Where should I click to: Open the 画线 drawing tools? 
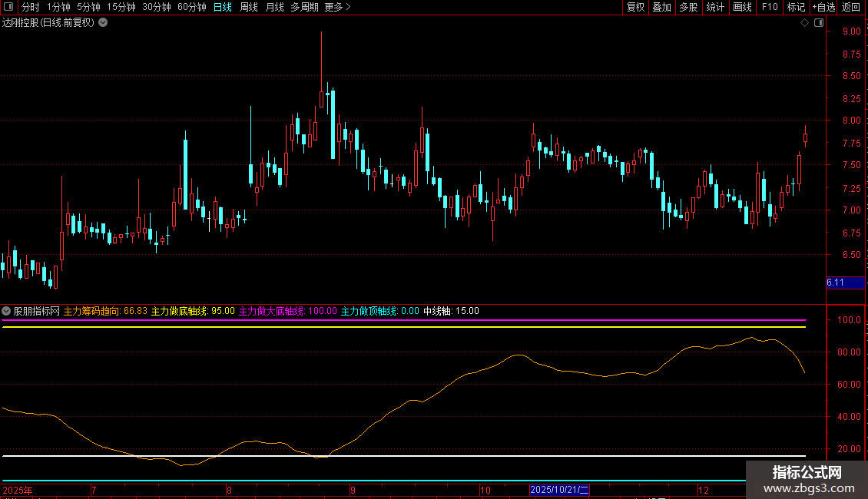(742, 8)
